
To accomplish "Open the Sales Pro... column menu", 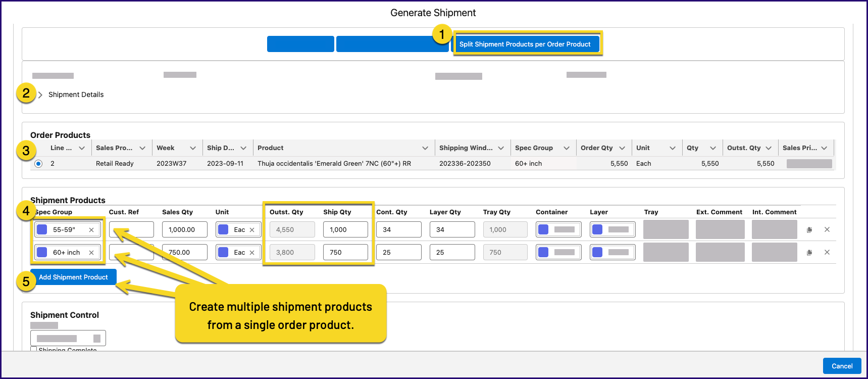I will coord(142,148).
